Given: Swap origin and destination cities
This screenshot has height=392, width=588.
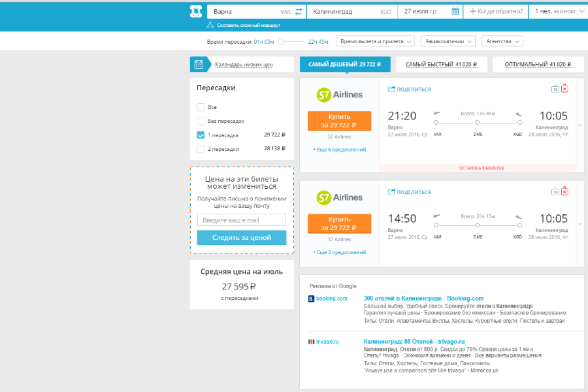Looking at the screenshot, I should [299, 11].
